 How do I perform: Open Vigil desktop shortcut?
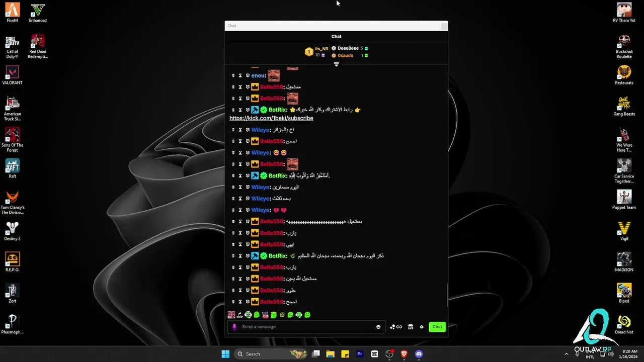(624, 231)
